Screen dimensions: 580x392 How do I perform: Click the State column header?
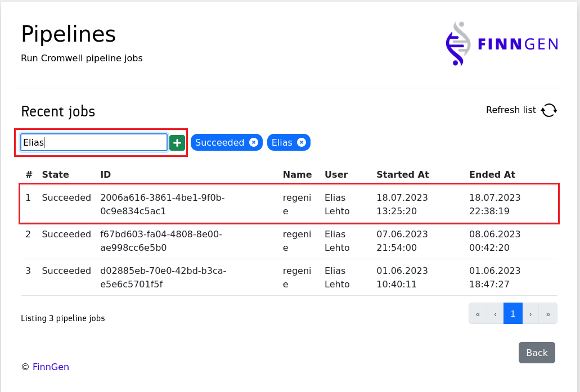pyautogui.click(x=55, y=174)
